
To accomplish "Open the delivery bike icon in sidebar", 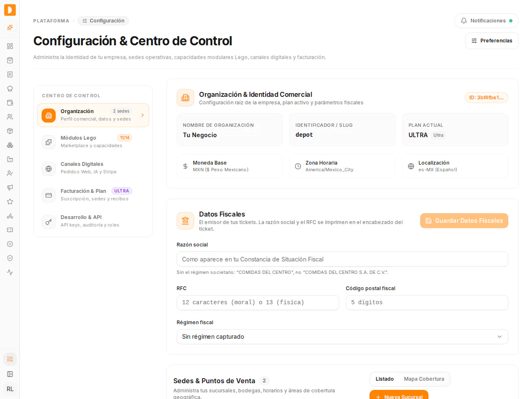I will tap(10, 216).
